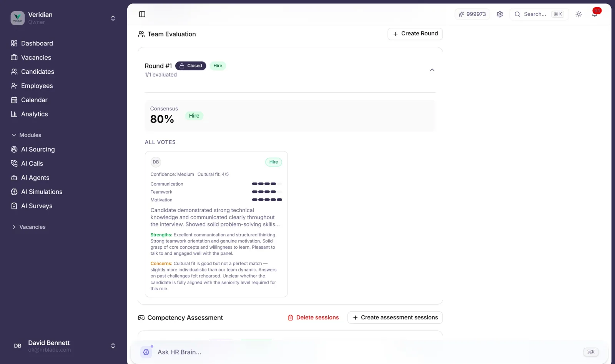Click Delete sessions button
615x364 pixels.
pos(313,317)
